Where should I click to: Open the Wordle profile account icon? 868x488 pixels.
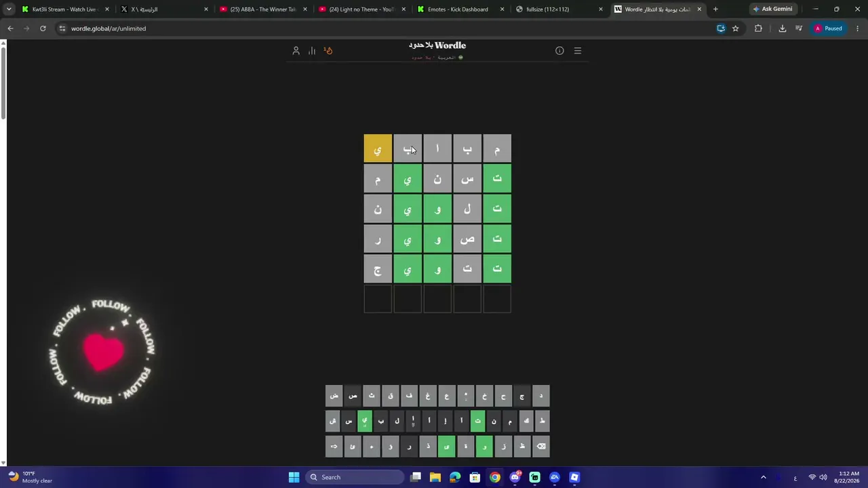point(296,51)
